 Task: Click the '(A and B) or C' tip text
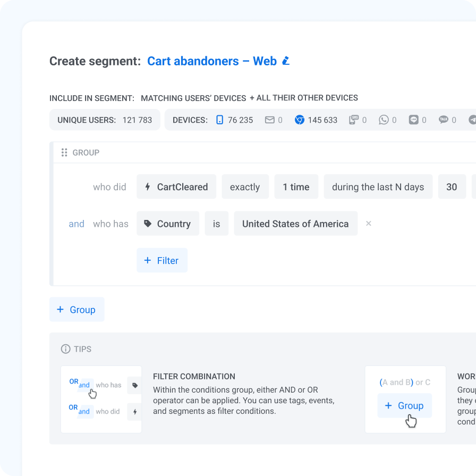click(405, 382)
